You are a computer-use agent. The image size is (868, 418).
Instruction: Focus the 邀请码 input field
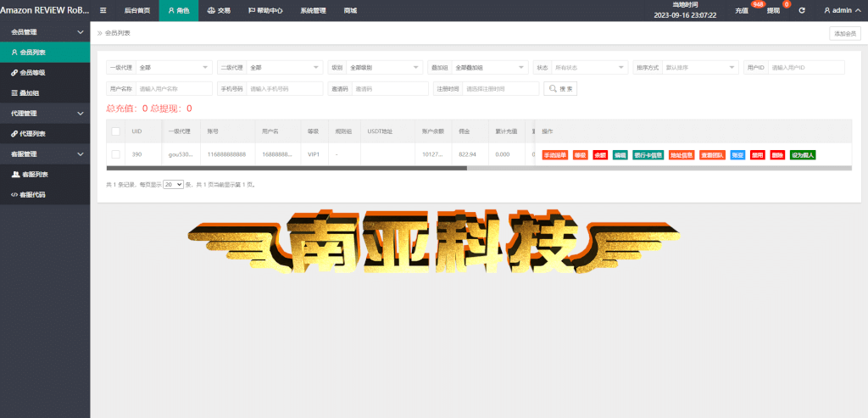pyautogui.click(x=390, y=88)
